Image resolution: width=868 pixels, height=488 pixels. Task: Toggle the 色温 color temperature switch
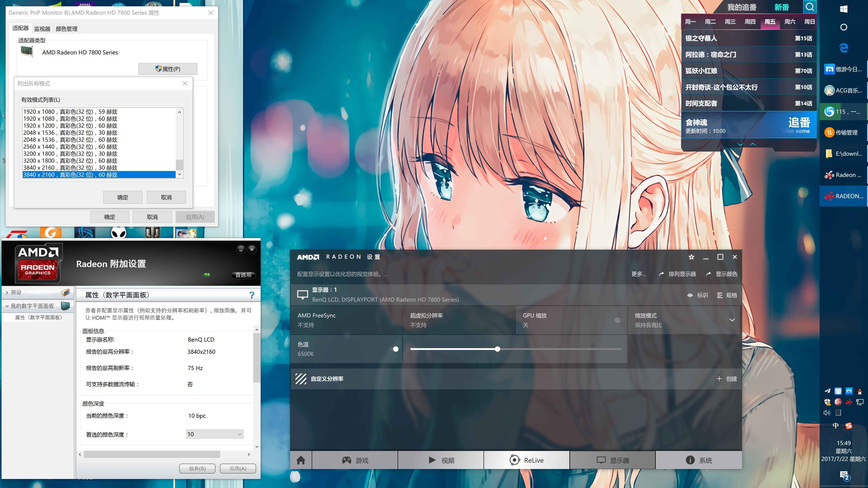click(x=396, y=349)
